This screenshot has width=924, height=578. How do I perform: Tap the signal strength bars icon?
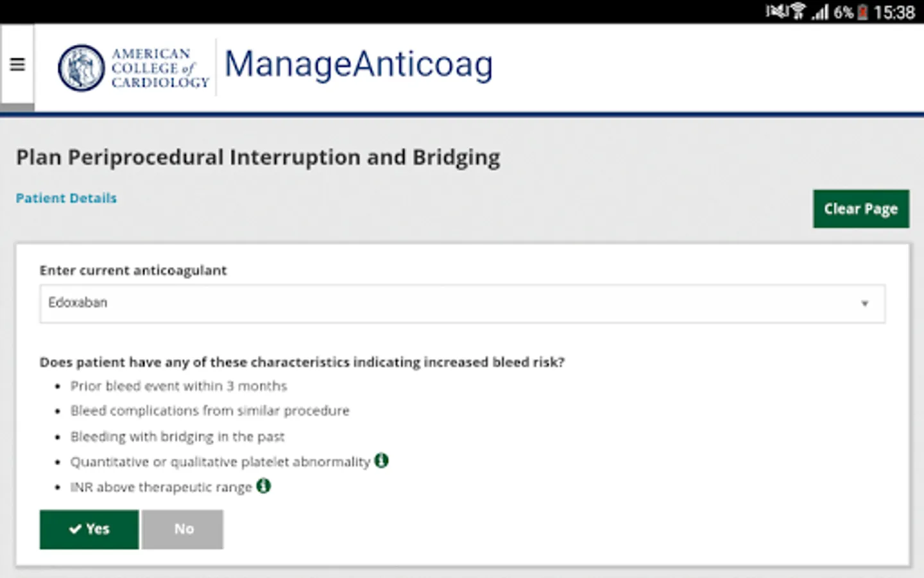820,12
